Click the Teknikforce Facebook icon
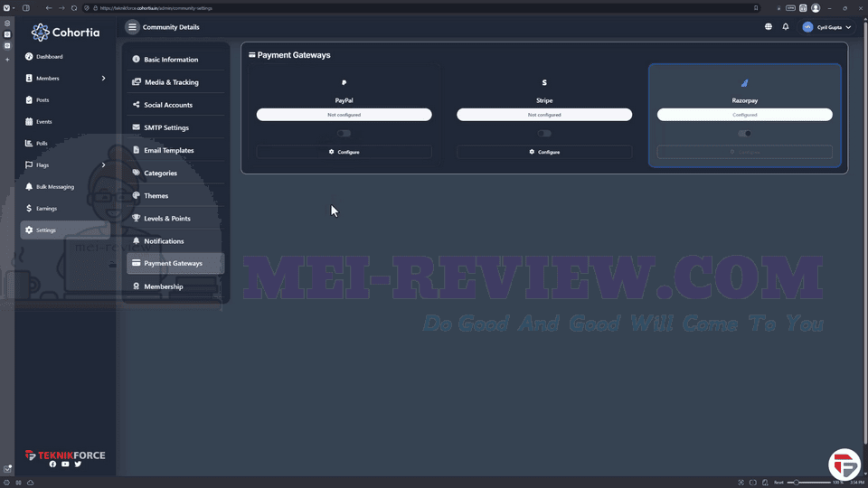Screen dimensions: 868x488 52,465
